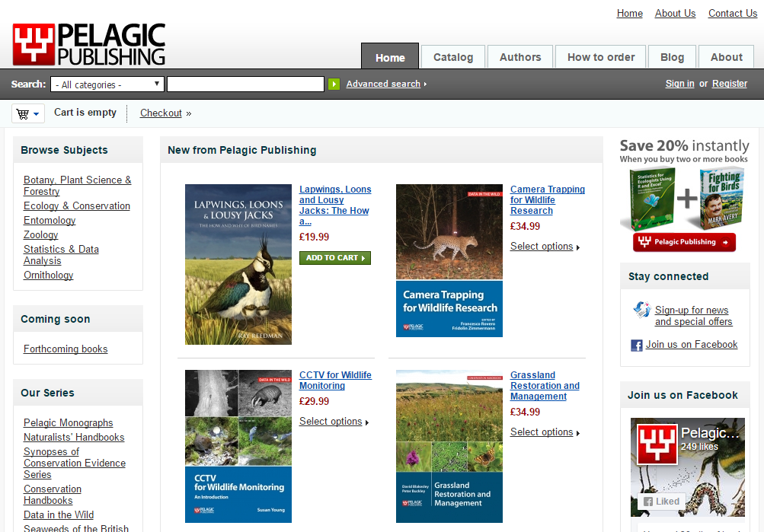Click the Facebook icon beside Join us
This screenshot has width=764, height=532.
[x=637, y=345]
